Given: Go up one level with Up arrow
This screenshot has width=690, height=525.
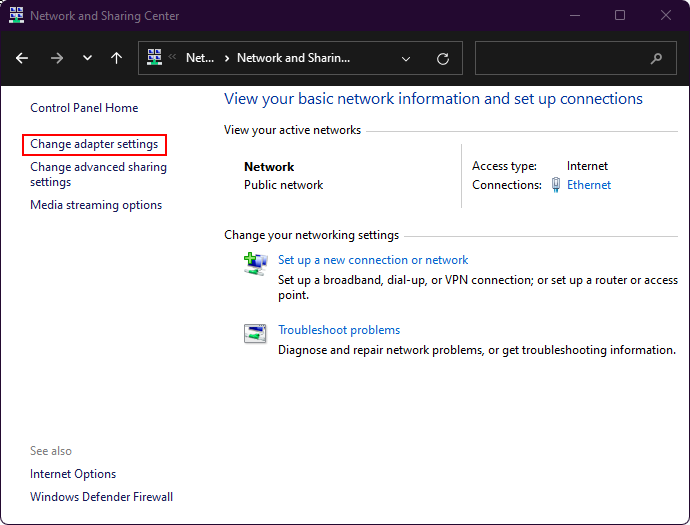Looking at the screenshot, I should (116, 58).
